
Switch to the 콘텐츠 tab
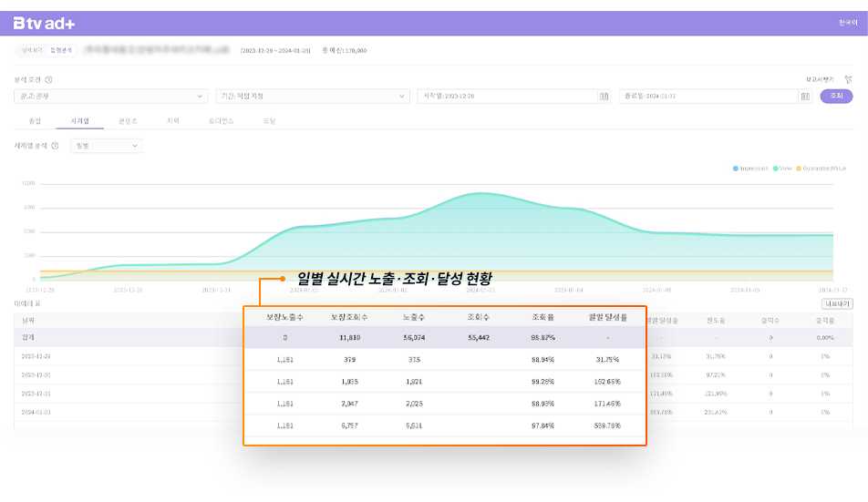point(128,121)
